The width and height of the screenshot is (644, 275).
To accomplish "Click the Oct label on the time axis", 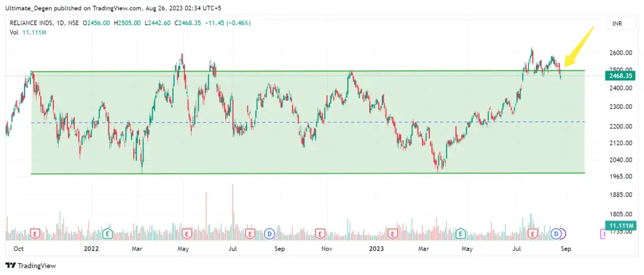I will (18, 249).
